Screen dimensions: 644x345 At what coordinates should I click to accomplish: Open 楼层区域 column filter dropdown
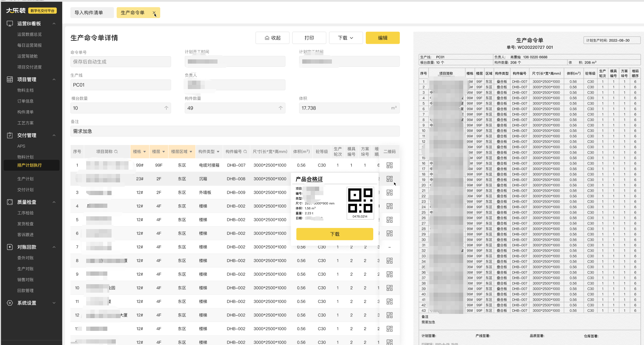191,152
